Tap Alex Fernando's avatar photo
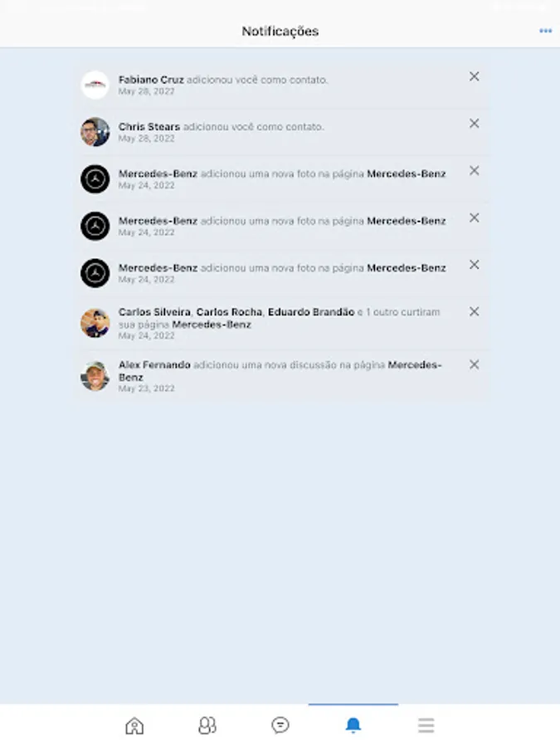Screen dimensions: 560x747 point(95,376)
